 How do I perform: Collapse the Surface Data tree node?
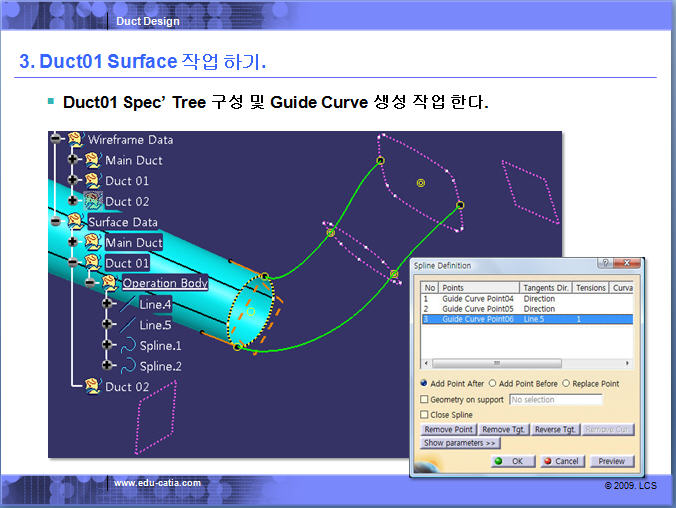(x=55, y=222)
